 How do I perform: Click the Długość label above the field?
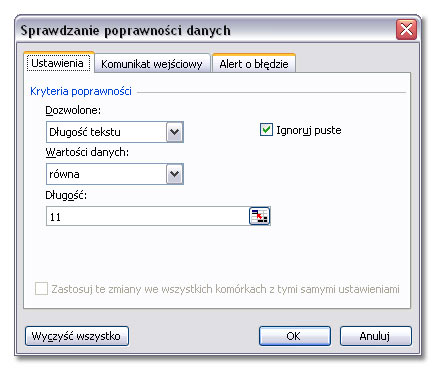[x=66, y=195]
